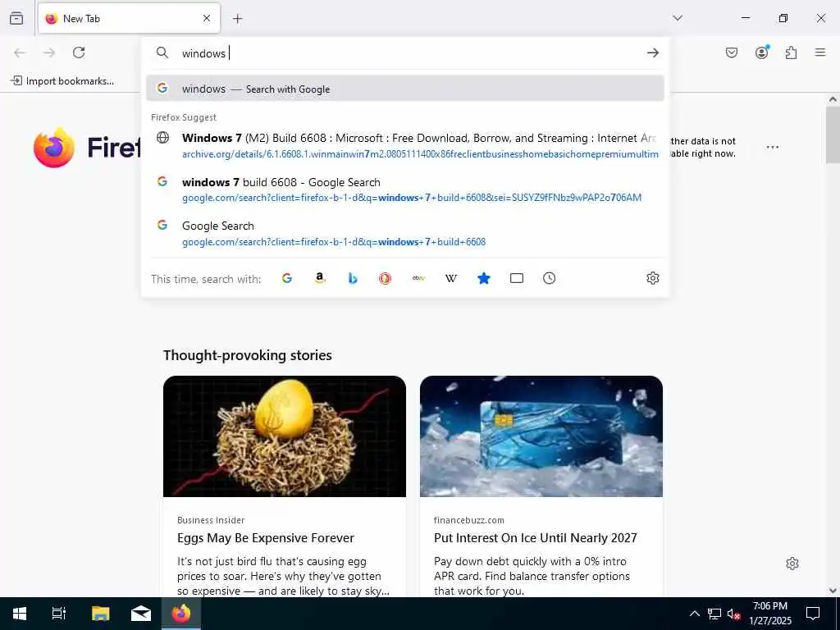
Task: Open a new tab with plus button
Action: [238, 19]
